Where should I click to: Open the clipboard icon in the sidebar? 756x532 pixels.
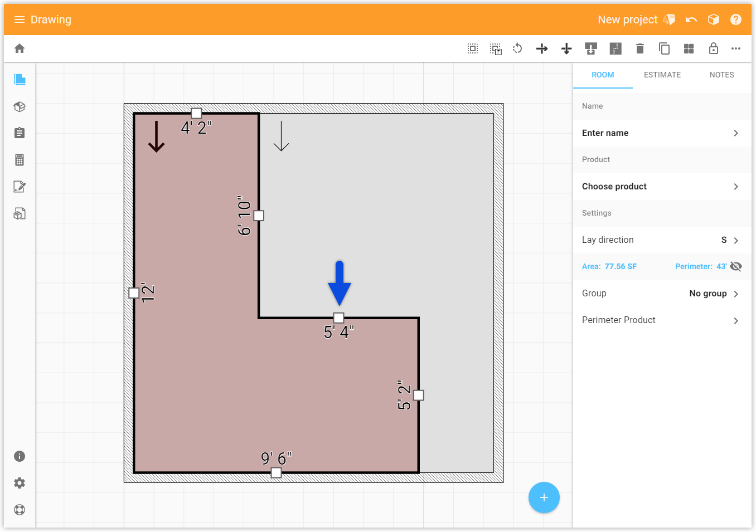point(20,133)
